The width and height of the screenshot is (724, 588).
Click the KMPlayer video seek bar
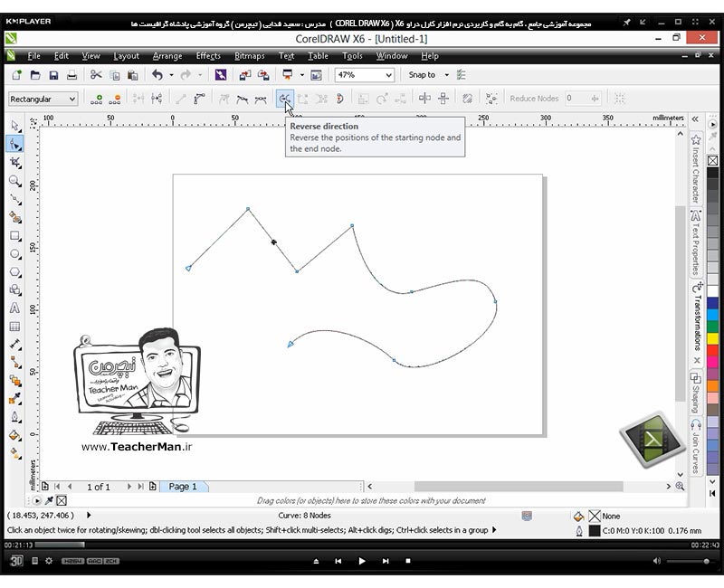tap(363, 545)
